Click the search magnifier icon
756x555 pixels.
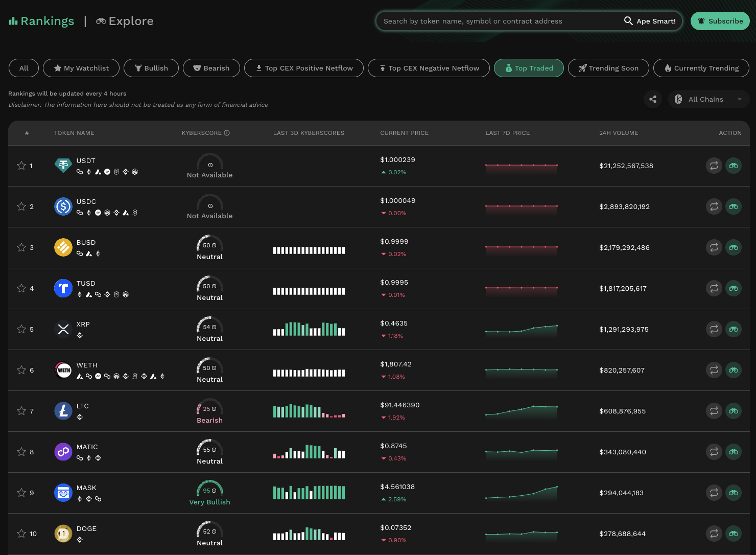[628, 21]
